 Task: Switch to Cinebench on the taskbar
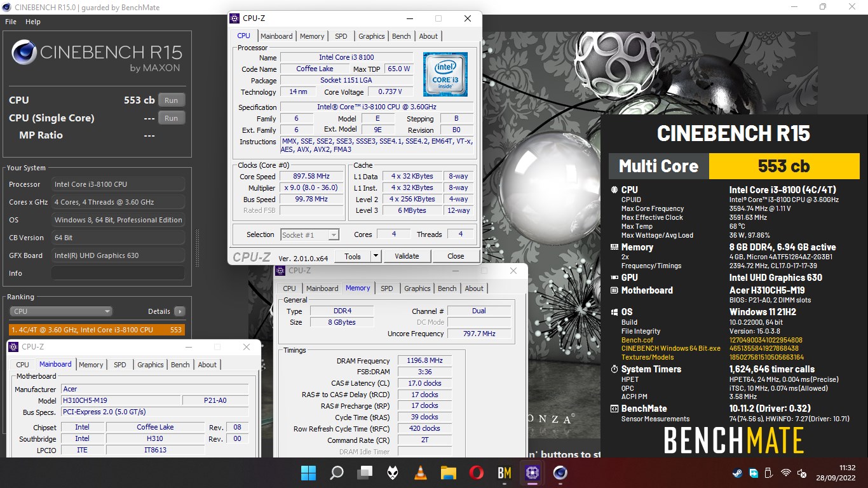pos(560,473)
